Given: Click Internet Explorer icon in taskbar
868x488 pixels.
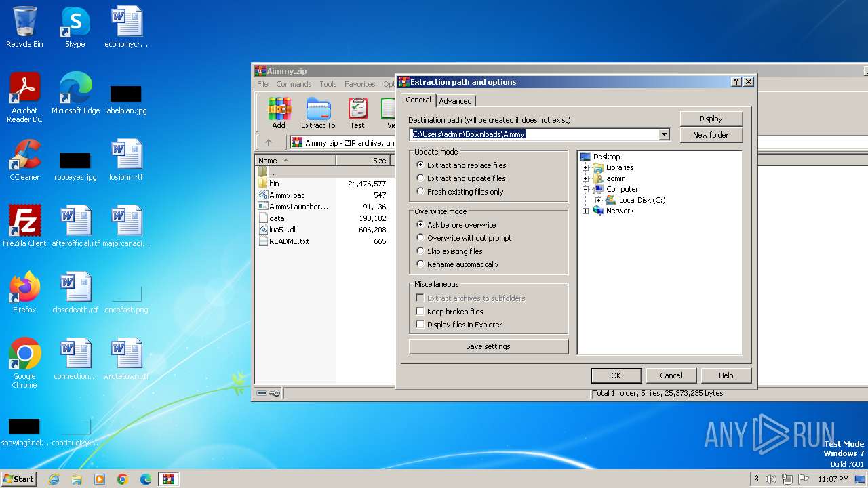Looking at the screenshot, I should pyautogui.click(x=54, y=479).
